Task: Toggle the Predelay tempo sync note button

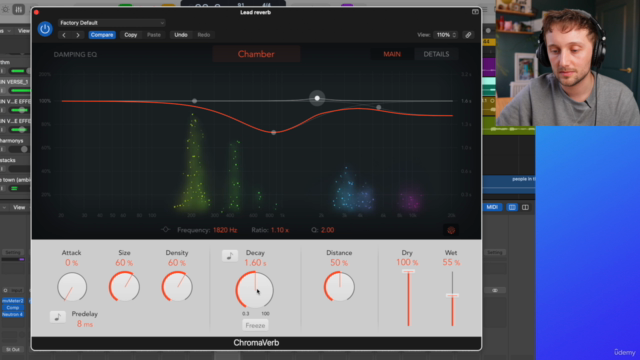Action: (x=58, y=317)
